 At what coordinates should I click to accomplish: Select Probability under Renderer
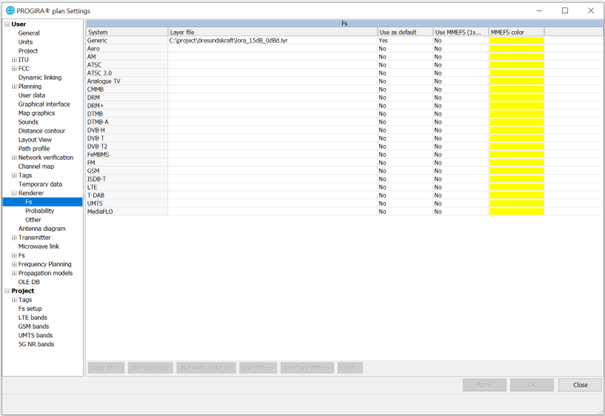point(40,211)
